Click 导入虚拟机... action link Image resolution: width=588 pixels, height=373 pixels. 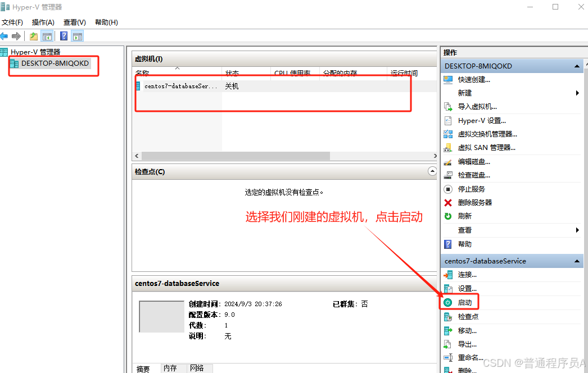pos(477,107)
